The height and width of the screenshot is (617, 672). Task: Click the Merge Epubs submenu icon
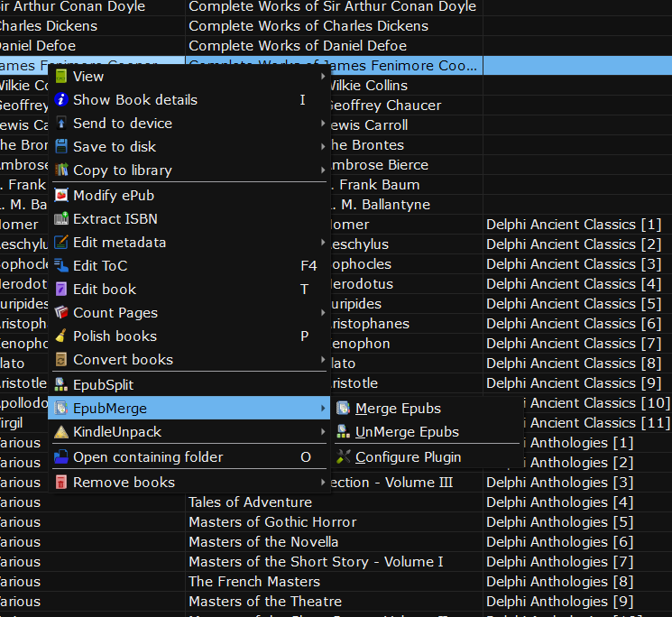344,409
